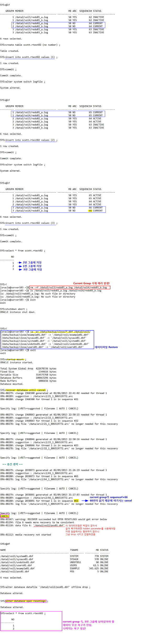Click the '/data/backup/close/system01.dbf' copy output line
Screen dimensions: 152x644
[44, 341]
